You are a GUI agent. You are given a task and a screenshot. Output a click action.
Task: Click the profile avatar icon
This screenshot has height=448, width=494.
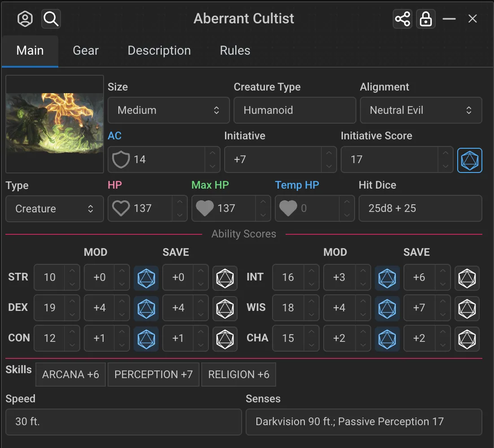(x=25, y=19)
